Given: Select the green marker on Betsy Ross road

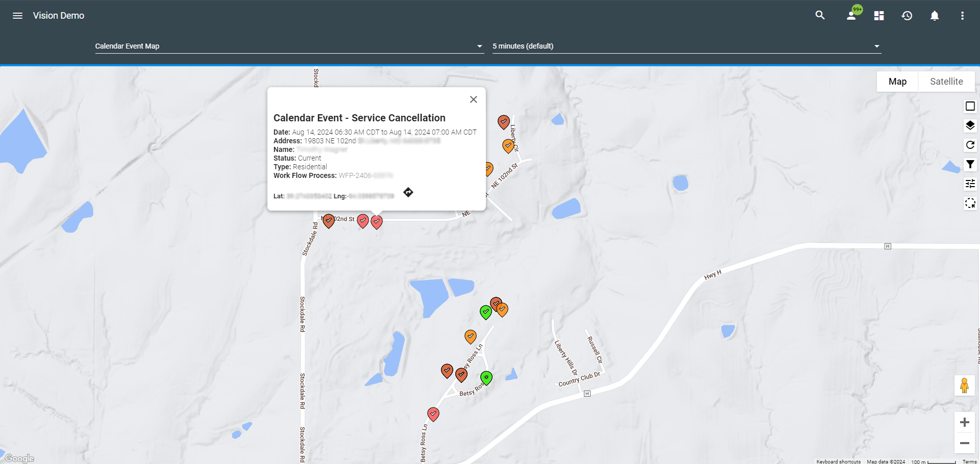Looking at the screenshot, I should click(486, 378).
